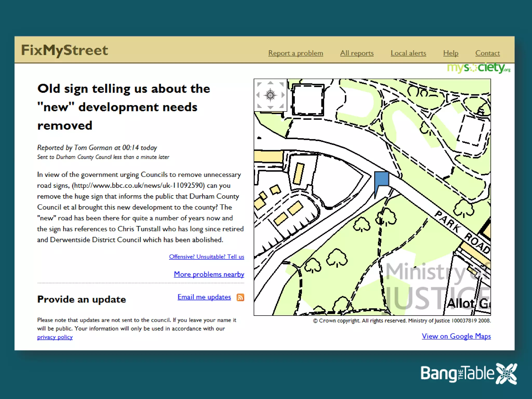This screenshot has height=399, width=532.
Task: Open the privacy policy link
Action: tap(55, 337)
